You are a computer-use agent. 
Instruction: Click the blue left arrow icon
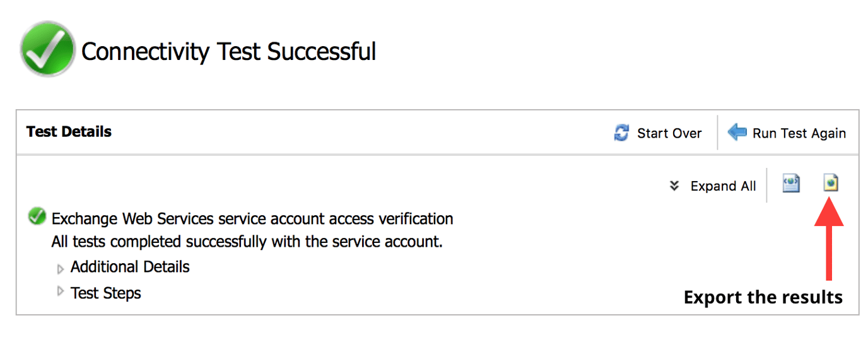click(x=737, y=133)
